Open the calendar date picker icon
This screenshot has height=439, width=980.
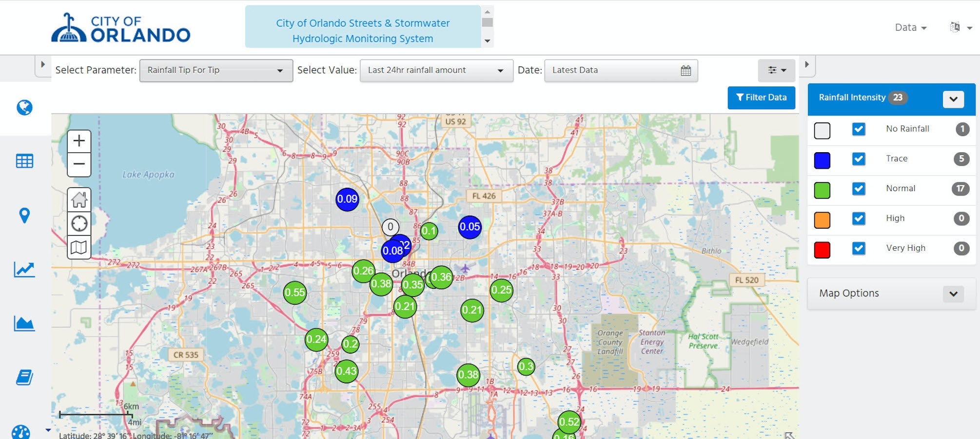686,71
